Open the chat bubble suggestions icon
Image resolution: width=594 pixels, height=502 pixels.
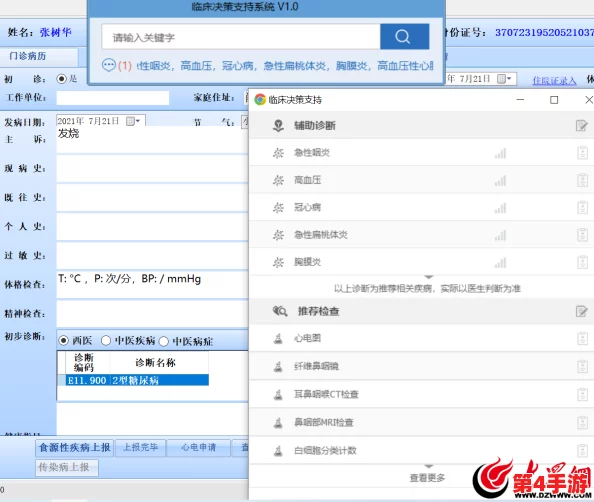pos(108,66)
